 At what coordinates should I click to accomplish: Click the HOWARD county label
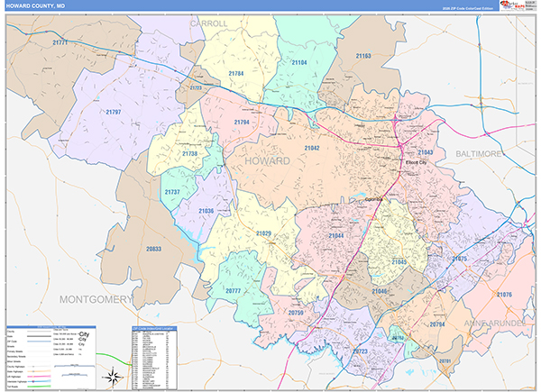coord(268,161)
